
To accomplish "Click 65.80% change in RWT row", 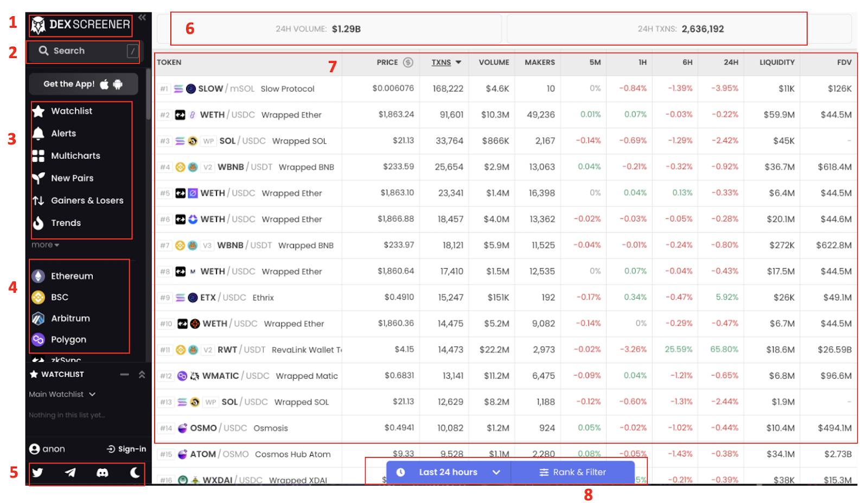I will [724, 349].
